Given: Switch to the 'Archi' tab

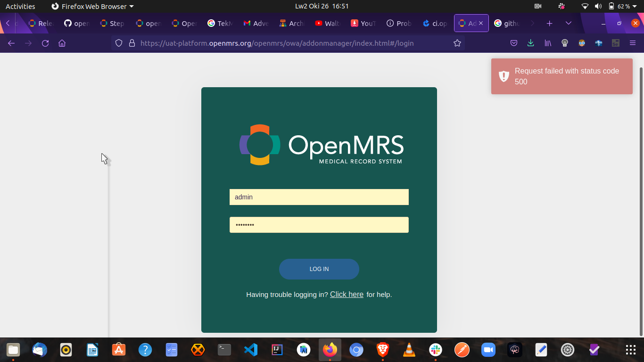Looking at the screenshot, I should point(292,23).
